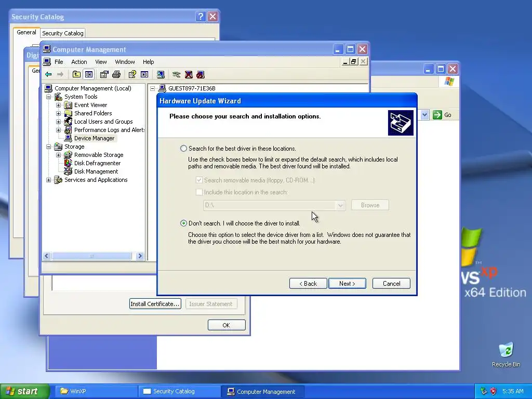The image size is (532, 399).
Task: Cancel the Hardware Update Wizard
Action: pyautogui.click(x=391, y=283)
